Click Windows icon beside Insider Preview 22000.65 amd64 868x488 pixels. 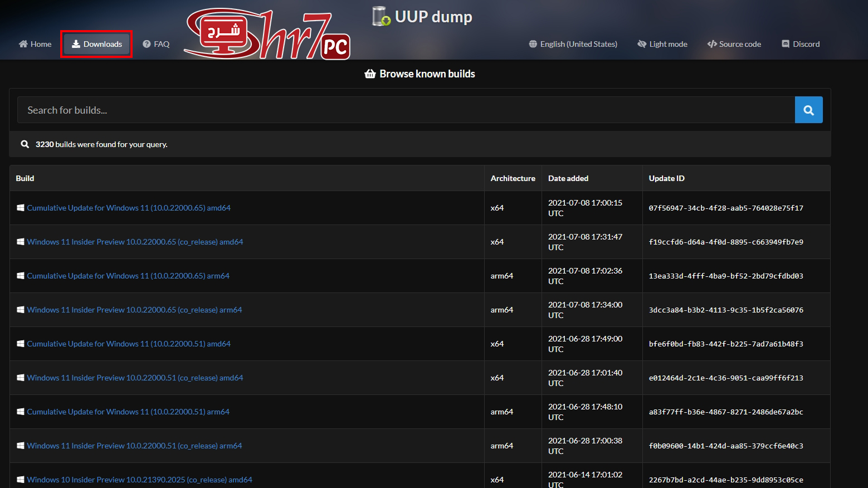coord(21,242)
